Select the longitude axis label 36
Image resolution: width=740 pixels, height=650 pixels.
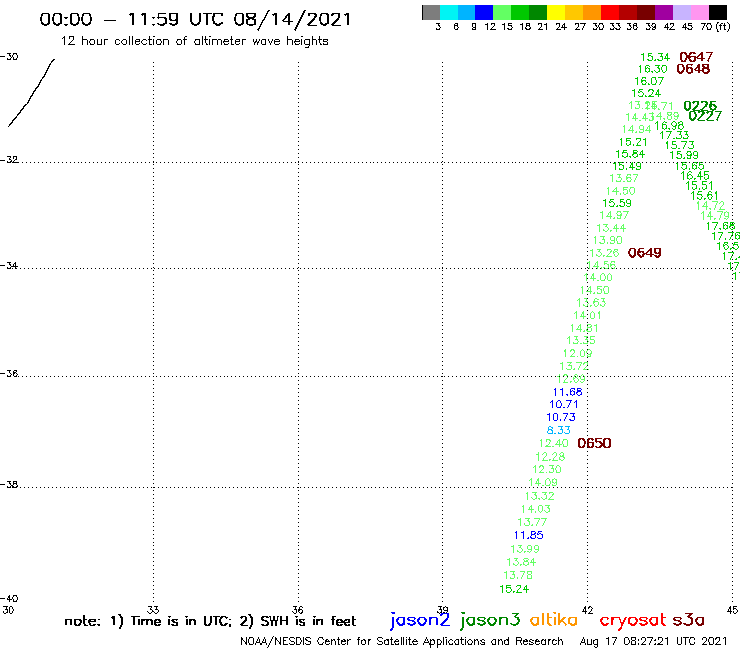pos(297,610)
